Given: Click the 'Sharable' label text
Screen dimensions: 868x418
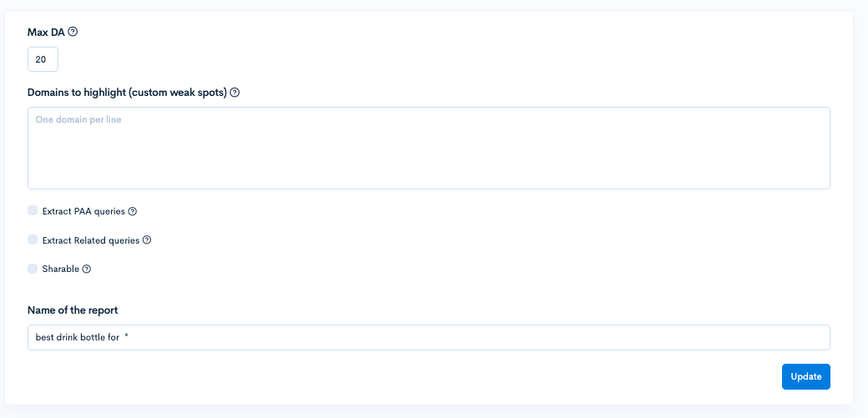Looking at the screenshot, I should [60, 269].
